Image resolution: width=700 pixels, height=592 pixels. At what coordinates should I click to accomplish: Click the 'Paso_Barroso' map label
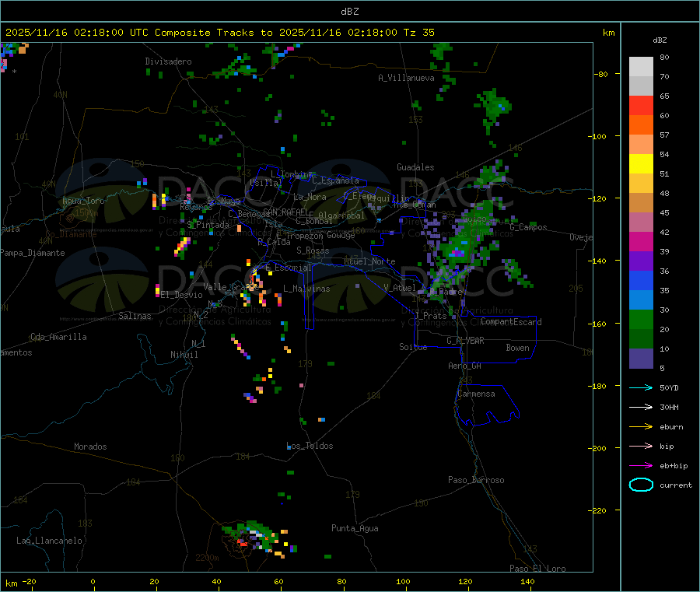[476, 481]
